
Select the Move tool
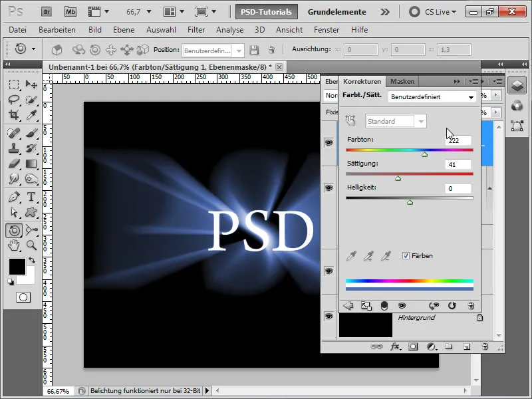(x=31, y=84)
